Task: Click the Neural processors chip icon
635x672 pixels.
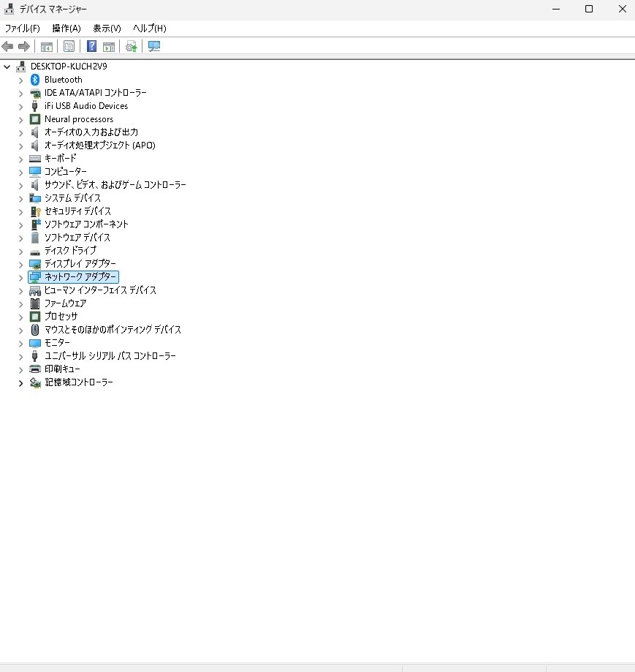Action: coord(35,119)
